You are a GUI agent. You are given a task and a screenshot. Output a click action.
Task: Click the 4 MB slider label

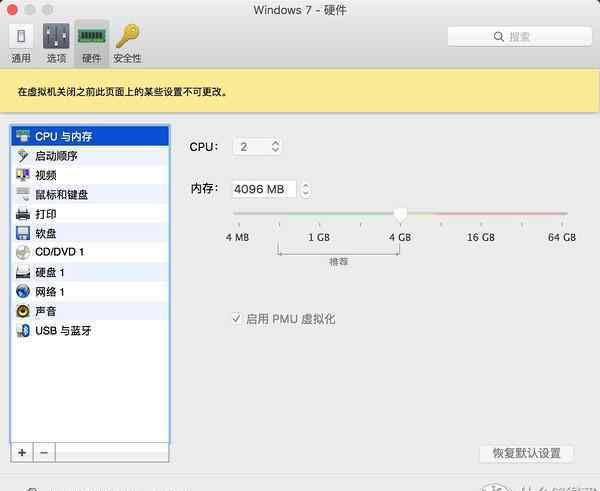[237, 237]
